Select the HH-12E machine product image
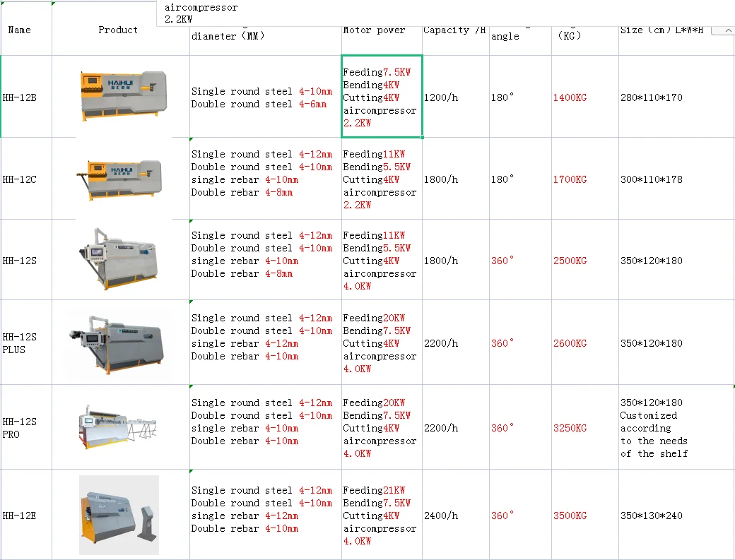Image resolution: width=735 pixels, height=560 pixels. 119,515
